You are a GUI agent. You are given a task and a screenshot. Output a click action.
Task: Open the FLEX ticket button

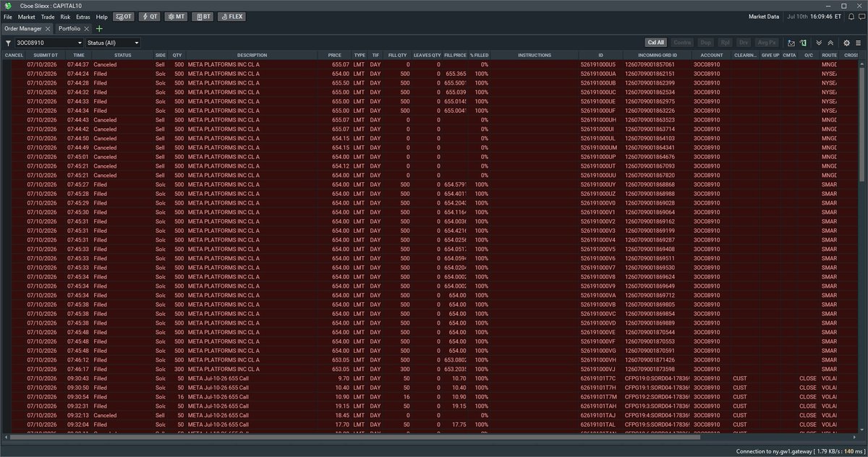(x=231, y=16)
